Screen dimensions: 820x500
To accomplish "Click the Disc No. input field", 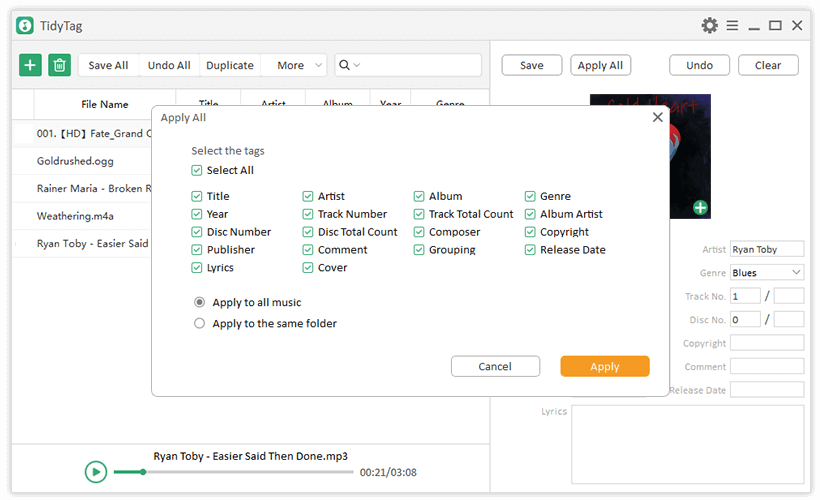I will click(x=745, y=320).
